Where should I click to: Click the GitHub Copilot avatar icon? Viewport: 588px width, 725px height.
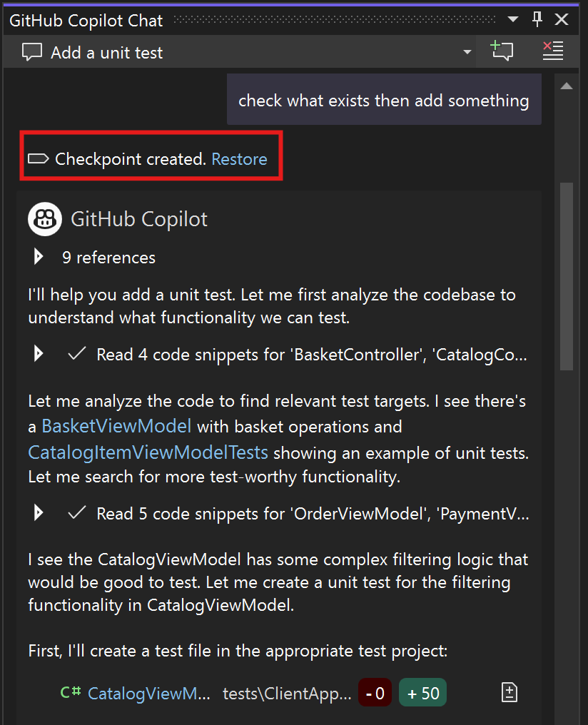pos(45,219)
